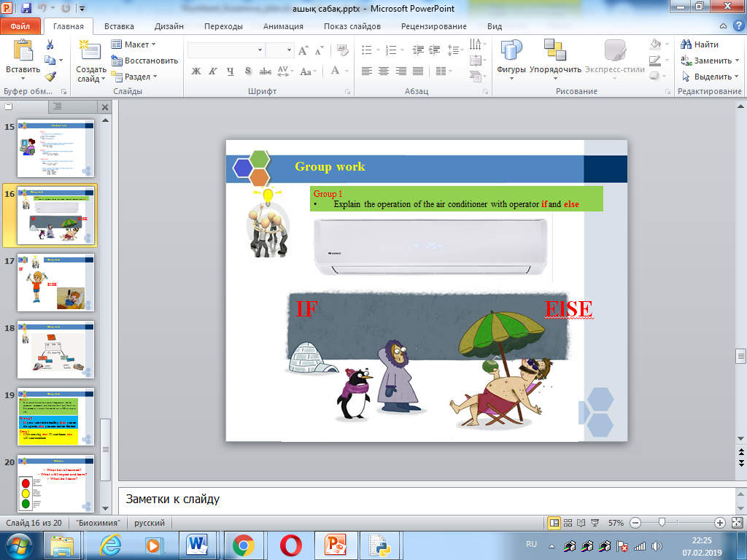Switch to Reading view icon
This screenshot has height=560, width=747.
click(x=581, y=522)
